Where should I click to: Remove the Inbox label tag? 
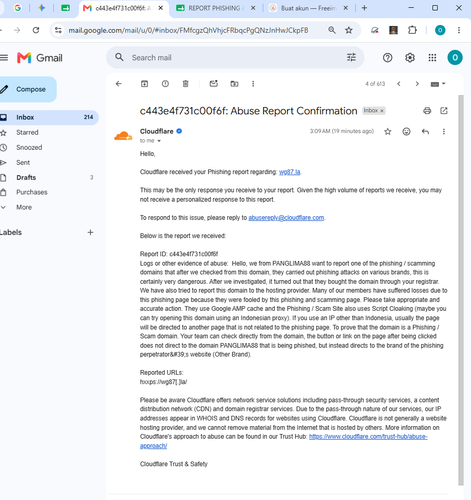382,111
